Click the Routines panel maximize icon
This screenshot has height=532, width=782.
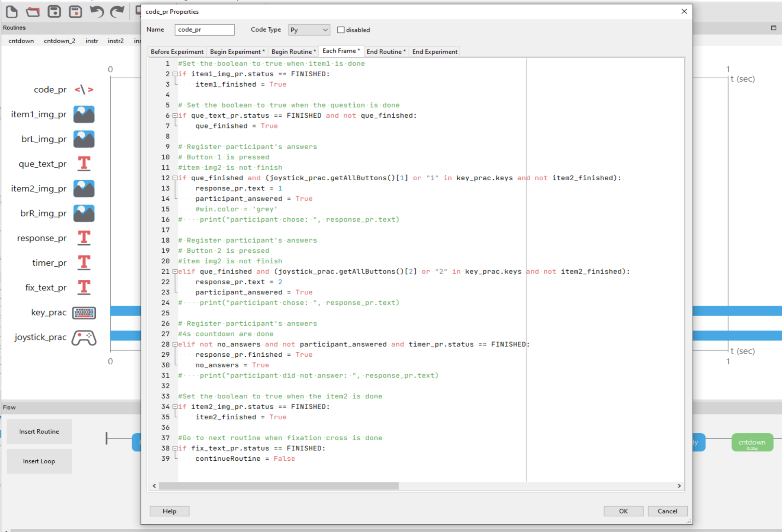point(774,27)
